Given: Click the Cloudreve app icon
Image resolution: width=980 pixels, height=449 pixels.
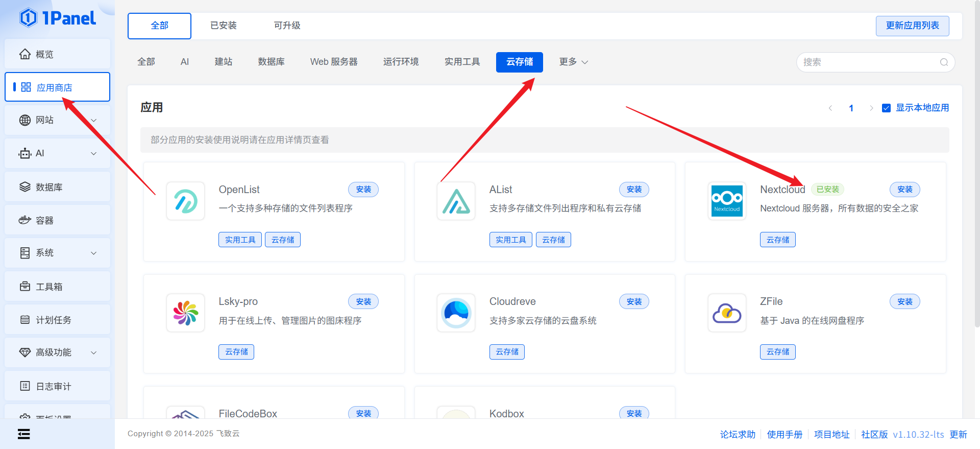Looking at the screenshot, I should point(456,313).
